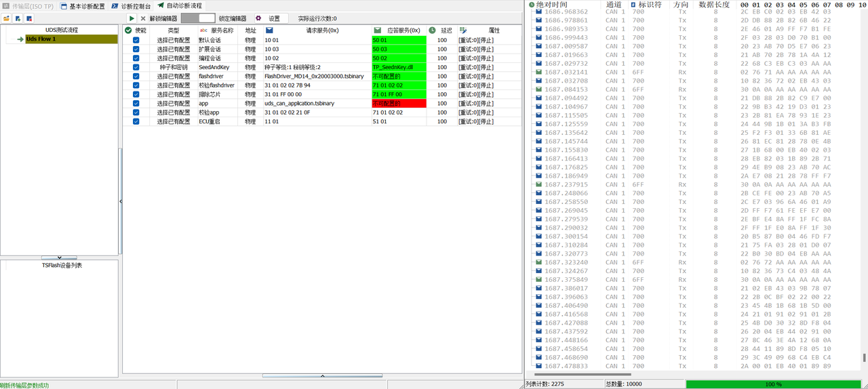Open address cell 物理 for ECU重启
The image size is (868, 389).
[250, 121]
